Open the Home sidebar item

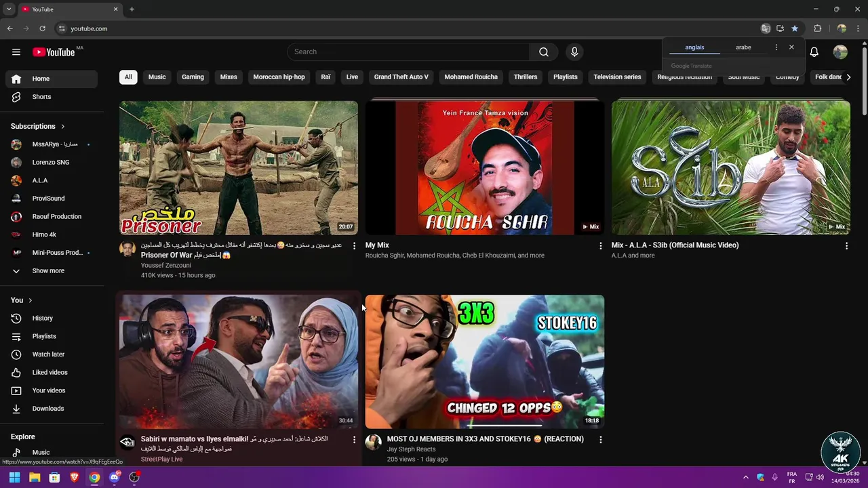[52, 79]
